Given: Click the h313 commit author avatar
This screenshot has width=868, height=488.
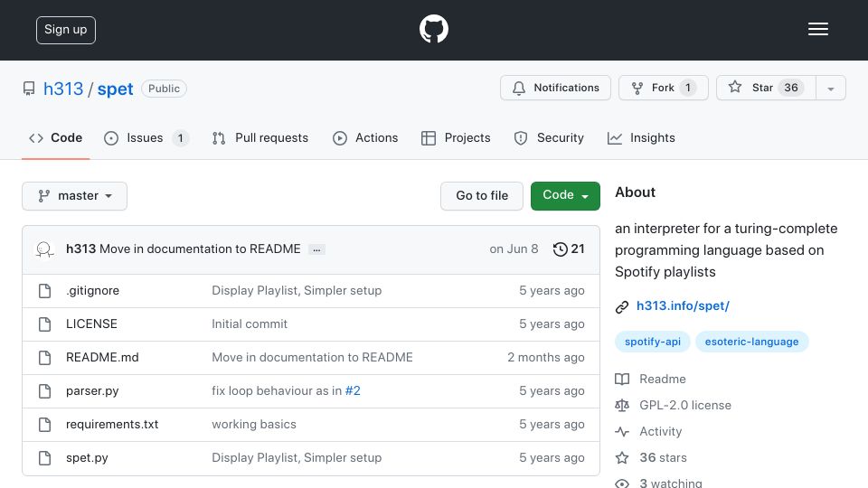Looking at the screenshot, I should click(44, 249).
